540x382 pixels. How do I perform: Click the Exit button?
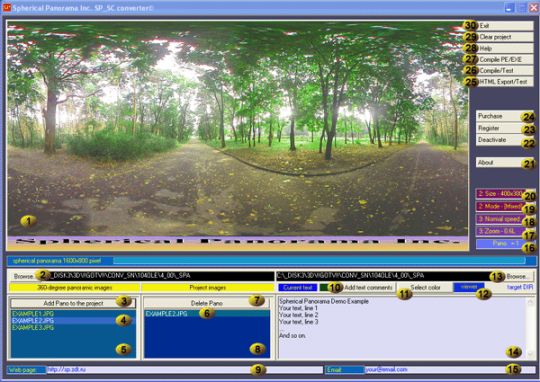[x=505, y=25]
